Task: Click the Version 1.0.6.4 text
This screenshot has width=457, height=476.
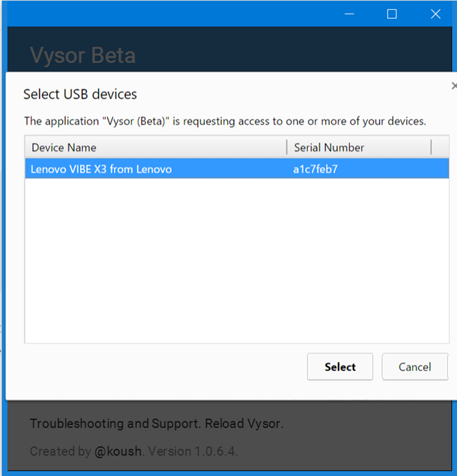Action: [192, 452]
